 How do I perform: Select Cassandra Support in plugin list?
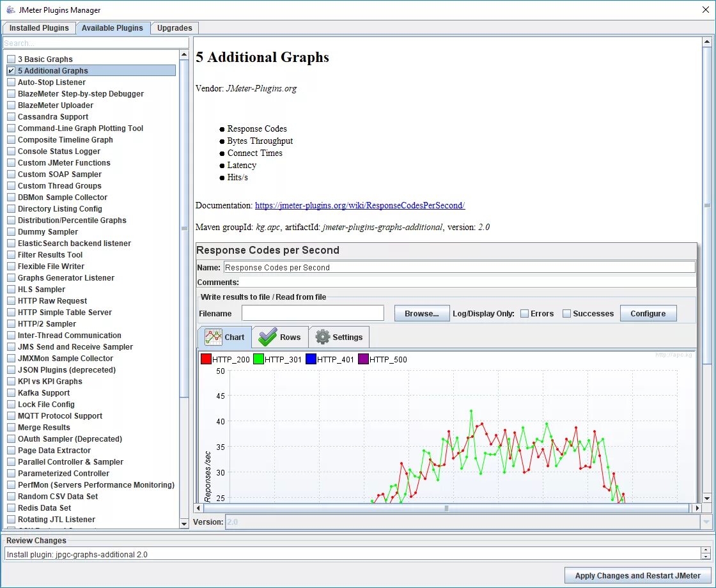(x=53, y=117)
